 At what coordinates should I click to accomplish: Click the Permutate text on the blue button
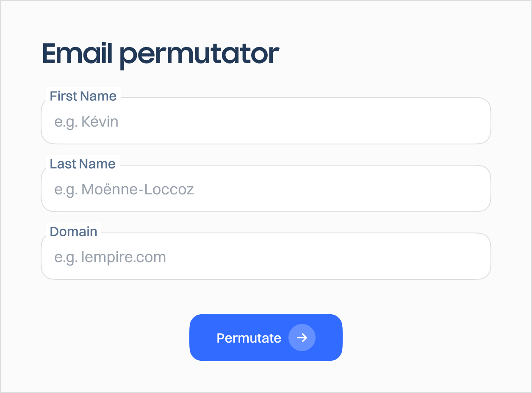[x=249, y=338]
